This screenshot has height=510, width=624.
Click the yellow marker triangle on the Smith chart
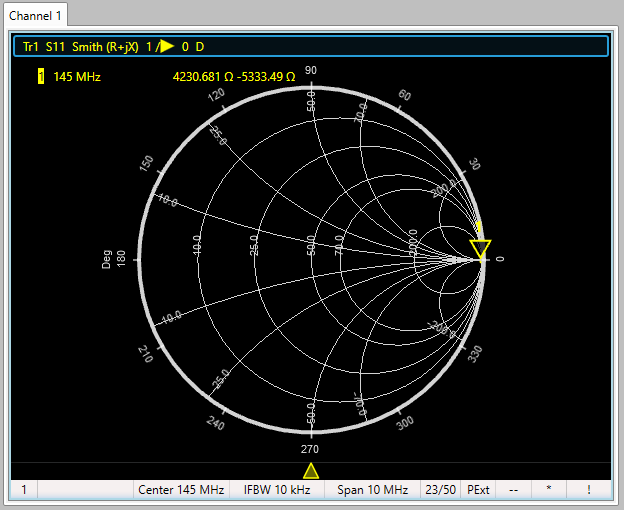click(481, 249)
